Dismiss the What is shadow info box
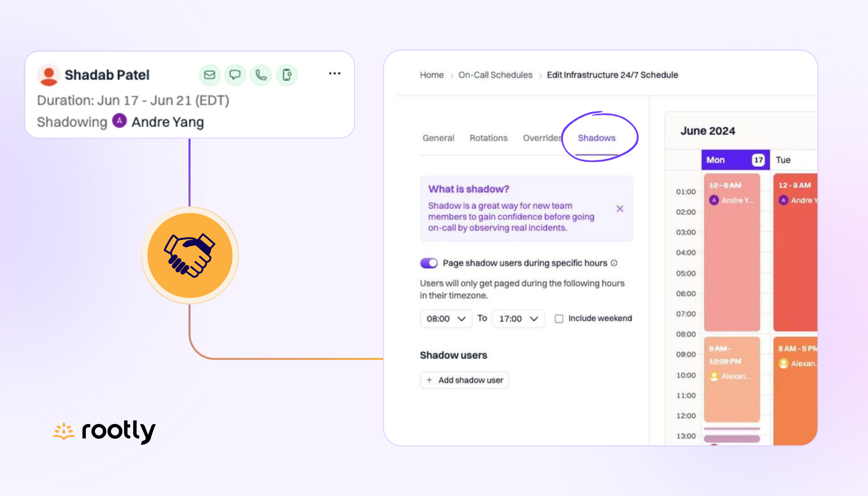Image resolution: width=868 pixels, height=496 pixels. [620, 209]
